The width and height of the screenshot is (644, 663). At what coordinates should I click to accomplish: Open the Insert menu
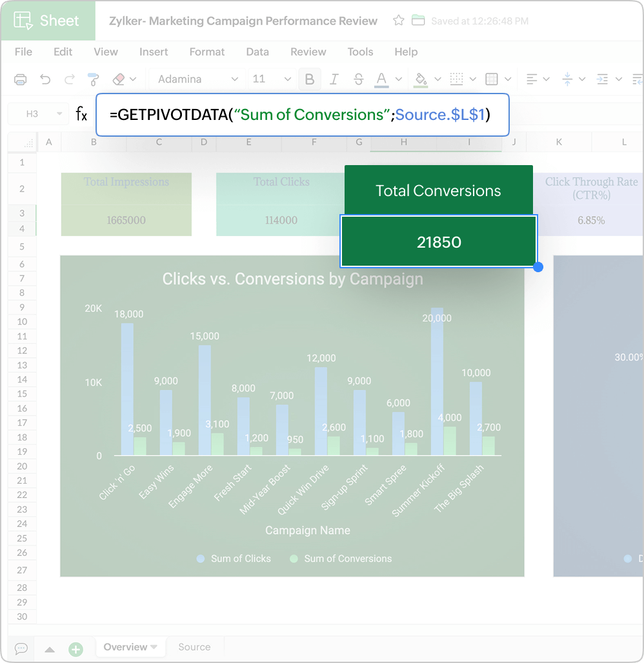[154, 52]
